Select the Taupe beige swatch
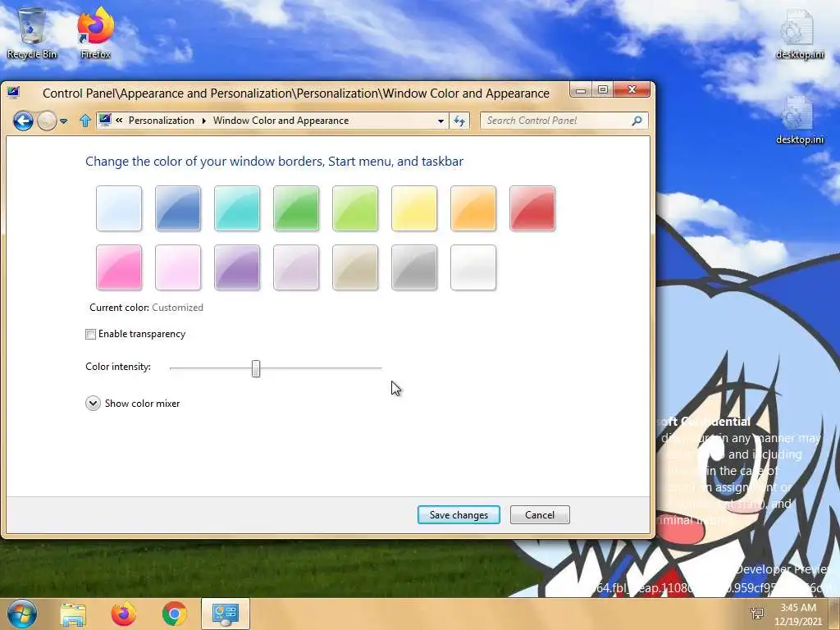The height and width of the screenshot is (630, 840). tap(355, 267)
